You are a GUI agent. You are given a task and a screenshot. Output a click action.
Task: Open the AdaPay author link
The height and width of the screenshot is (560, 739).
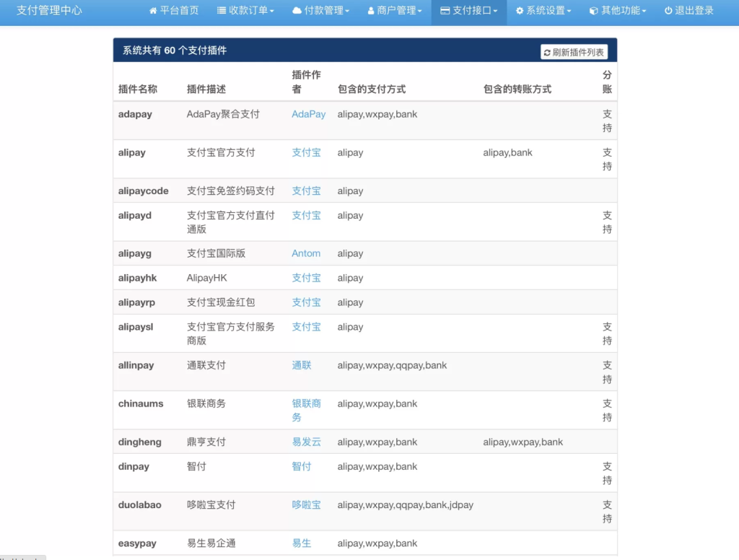pyautogui.click(x=309, y=114)
